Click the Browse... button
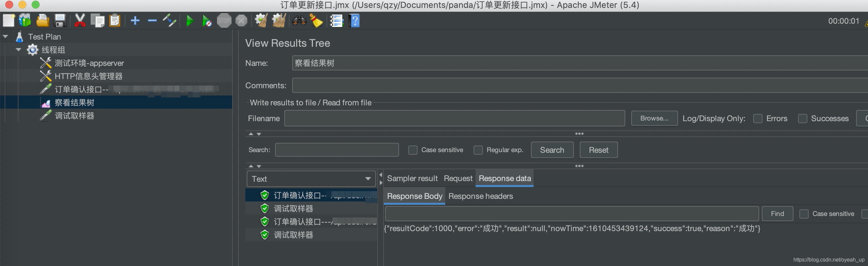Image resolution: width=868 pixels, height=266 pixels. coord(654,119)
